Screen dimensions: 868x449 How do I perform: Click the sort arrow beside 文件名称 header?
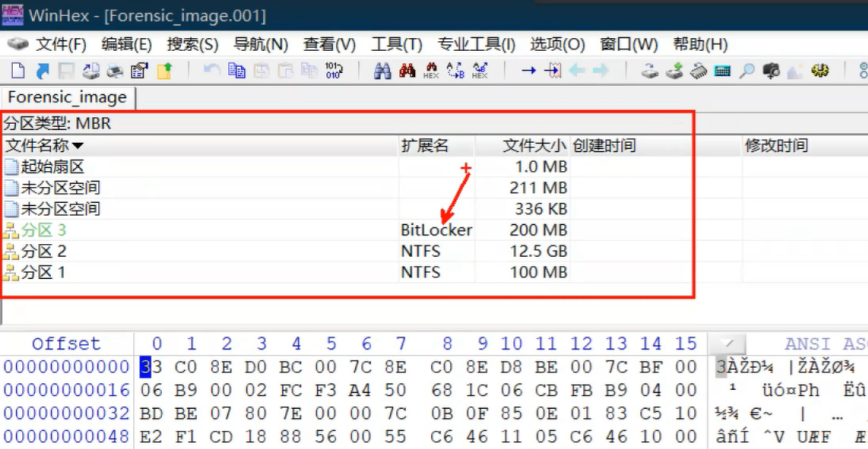point(78,146)
